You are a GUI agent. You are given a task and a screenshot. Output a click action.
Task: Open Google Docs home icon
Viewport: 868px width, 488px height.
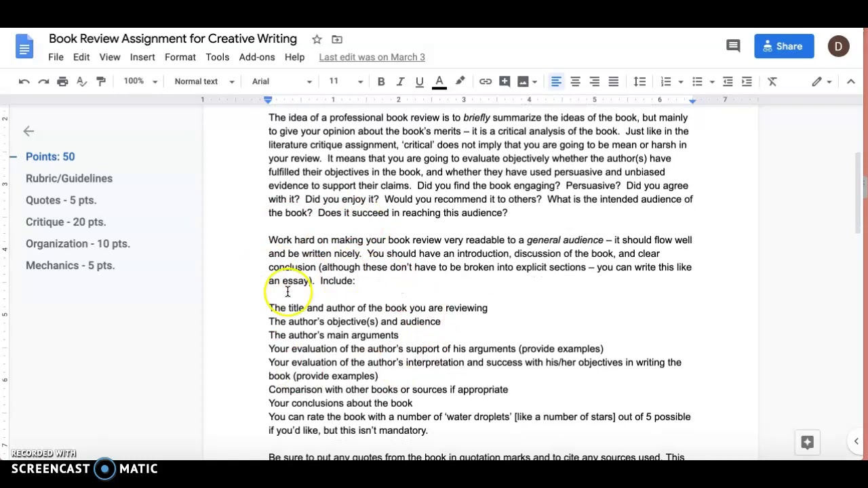point(24,47)
